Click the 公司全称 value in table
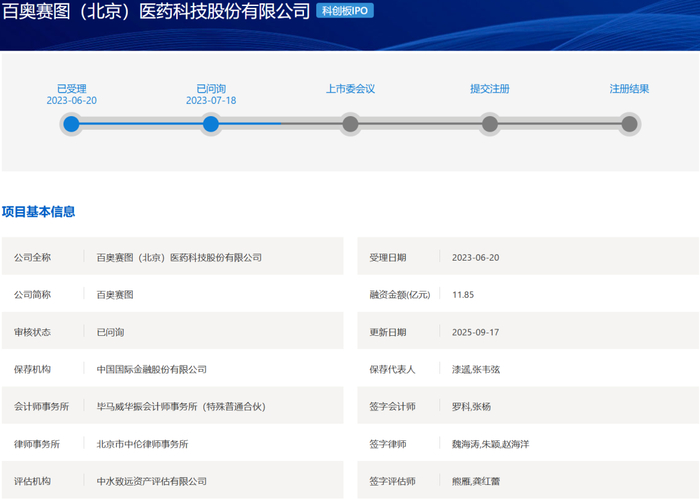This screenshot has width=700, height=500. click(179, 257)
